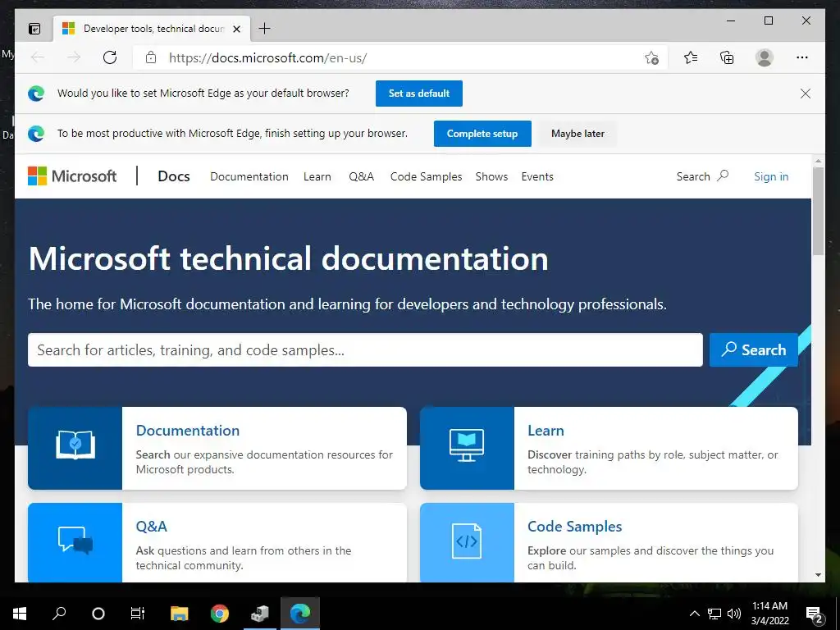Click the Sign in link

(x=771, y=177)
